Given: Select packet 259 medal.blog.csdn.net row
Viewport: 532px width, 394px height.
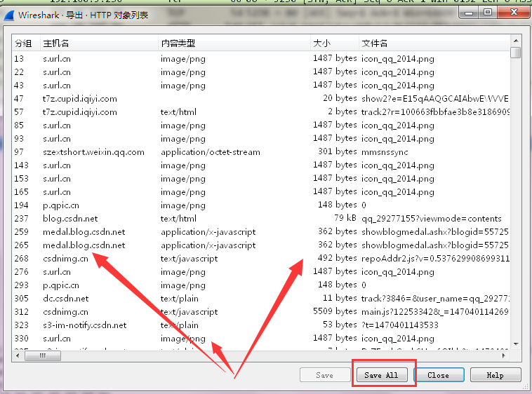Looking at the screenshot, I should (x=260, y=232).
